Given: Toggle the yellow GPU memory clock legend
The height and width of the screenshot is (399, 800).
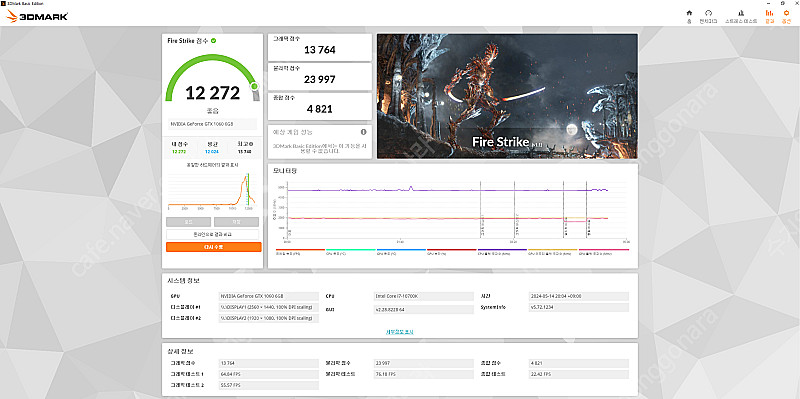Looking at the screenshot, I should (553, 252).
